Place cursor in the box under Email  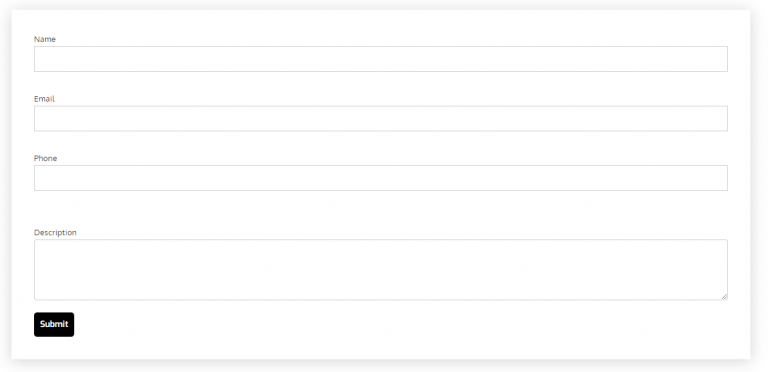click(x=381, y=118)
